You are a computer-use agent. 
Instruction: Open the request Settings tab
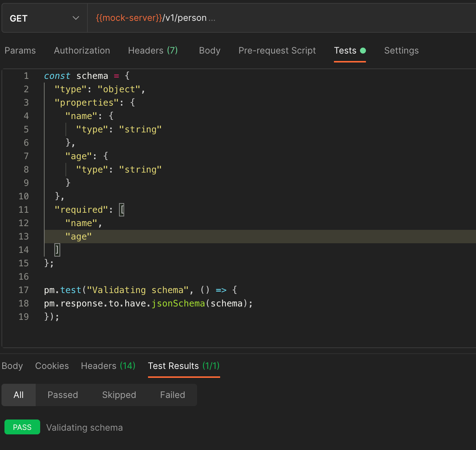point(401,51)
